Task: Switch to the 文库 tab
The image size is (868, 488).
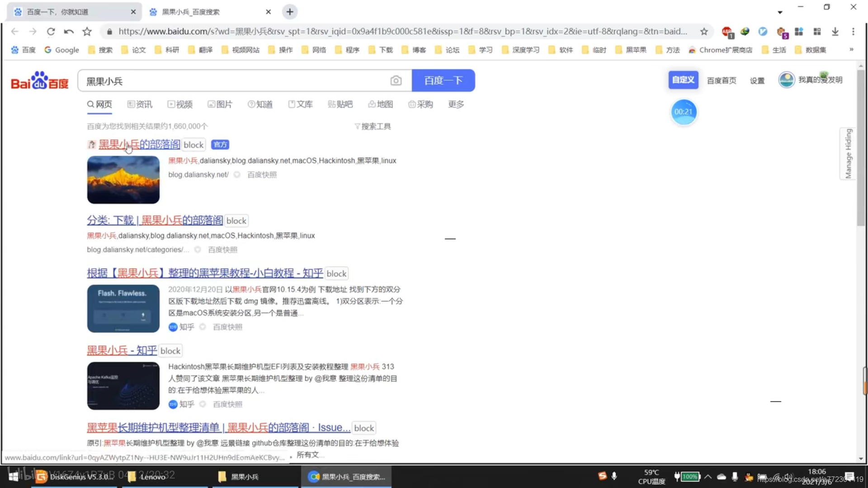Action: (300, 104)
